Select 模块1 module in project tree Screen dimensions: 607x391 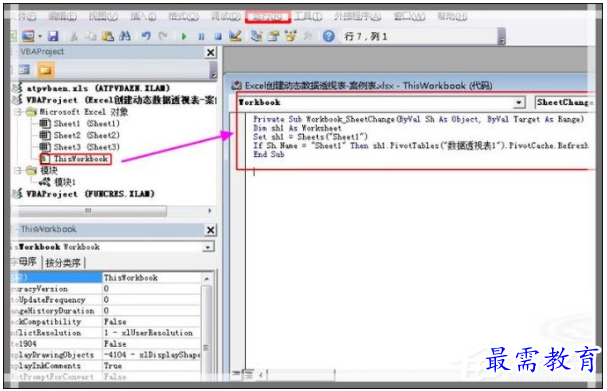click(x=65, y=182)
